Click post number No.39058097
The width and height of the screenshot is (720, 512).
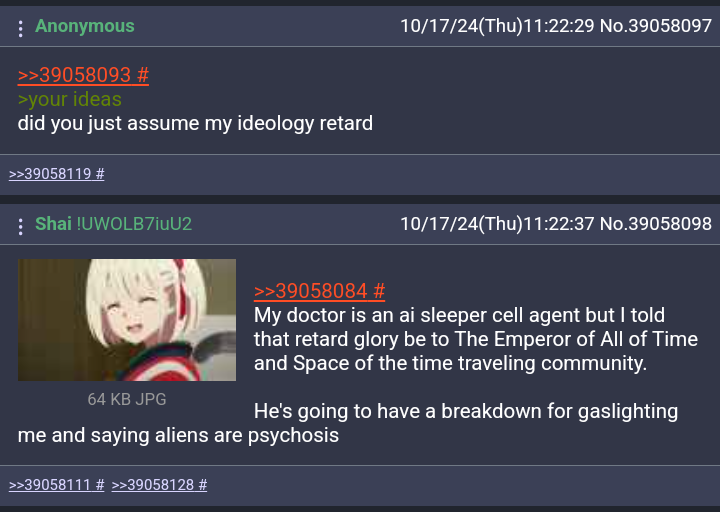[656, 26]
